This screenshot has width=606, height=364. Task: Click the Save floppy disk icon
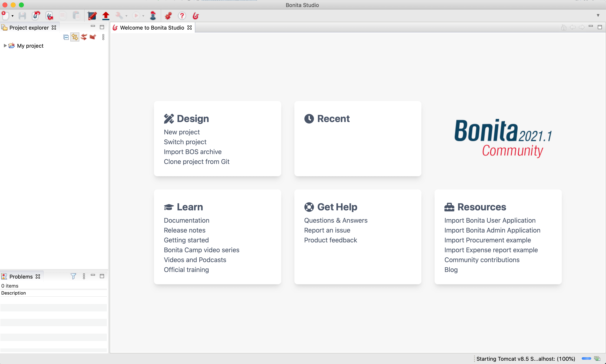pyautogui.click(x=22, y=16)
